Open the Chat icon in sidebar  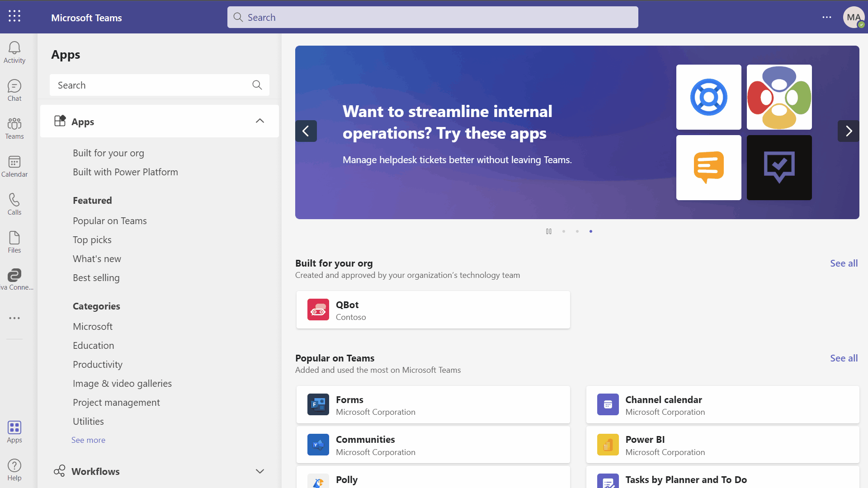[14, 90]
